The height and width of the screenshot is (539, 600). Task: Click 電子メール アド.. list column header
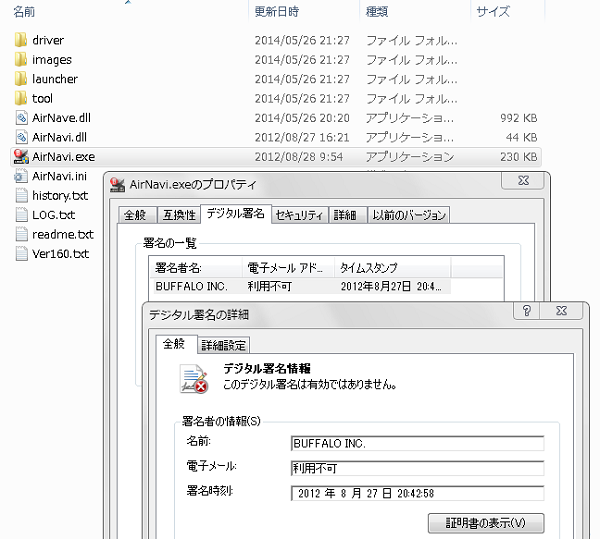click(289, 268)
